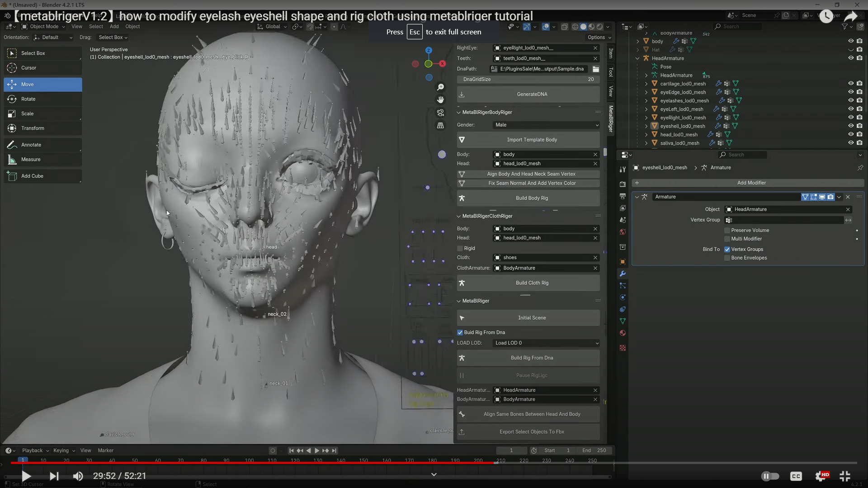Toggle camera view icon in viewport
Image resolution: width=868 pixels, height=488 pixels.
pos(440,113)
